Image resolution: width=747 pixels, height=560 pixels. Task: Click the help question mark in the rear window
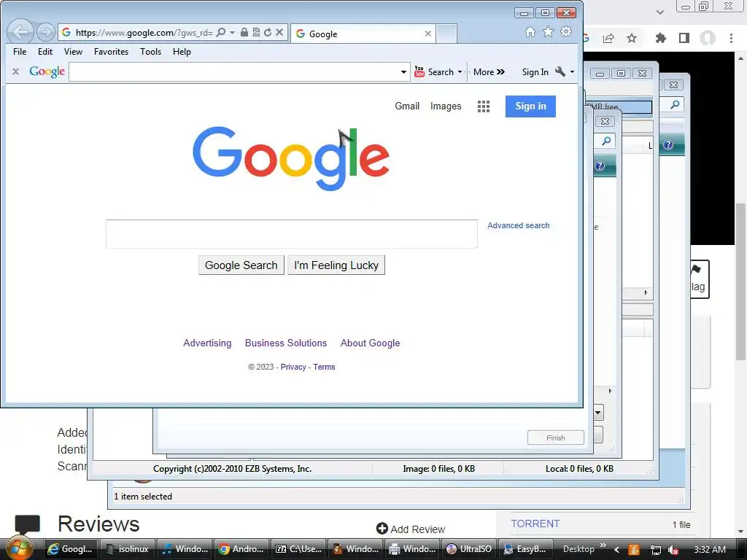[668, 144]
